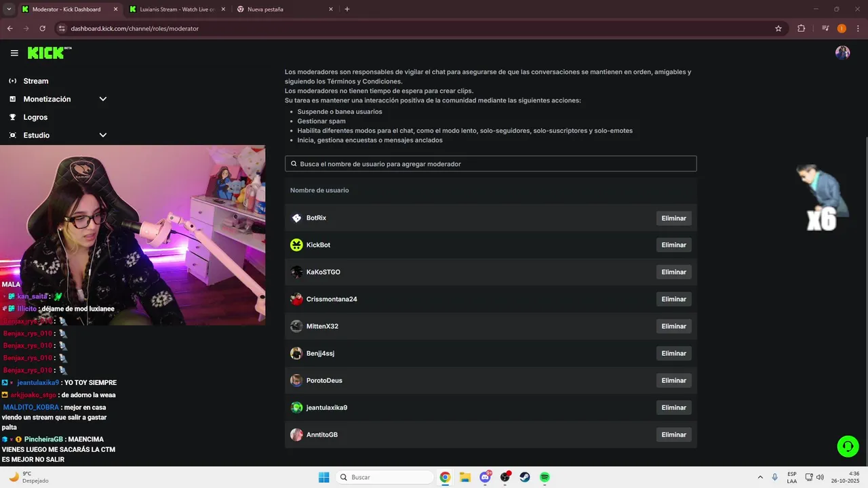
Task: Open File Explorer from the taskbar
Action: pyautogui.click(x=465, y=477)
